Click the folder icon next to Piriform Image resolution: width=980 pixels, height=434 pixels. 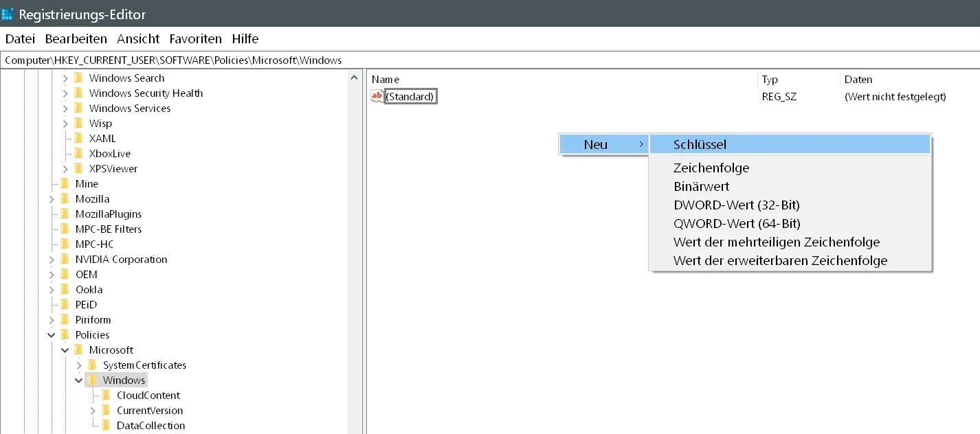coord(65,320)
